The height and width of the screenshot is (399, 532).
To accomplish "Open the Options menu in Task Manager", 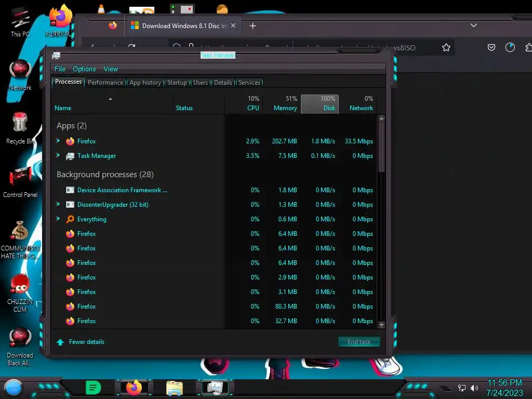I will pyautogui.click(x=84, y=69).
